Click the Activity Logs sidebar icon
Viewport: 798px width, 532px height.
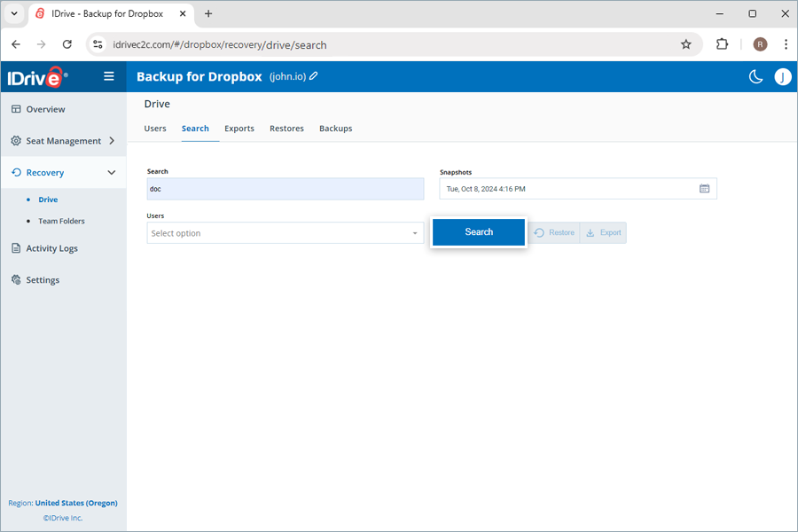click(x=15, y=248)
